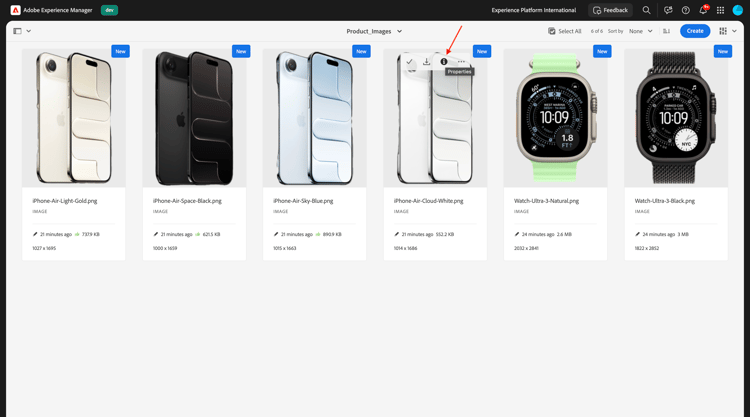Click dimensions 1000 x 1659 text
Image resolution: width=750 pixels, height=417 pixels.
tap(165, 248)
